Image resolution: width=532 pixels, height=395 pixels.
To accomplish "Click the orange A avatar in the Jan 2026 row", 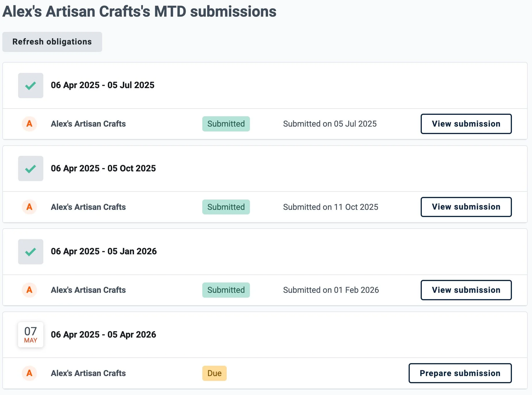I will coord(29,290).
